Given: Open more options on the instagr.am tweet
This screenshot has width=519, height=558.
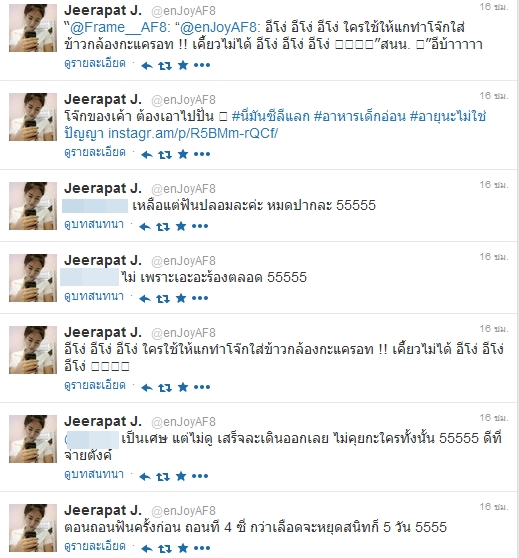Looking at the screenshot, I should (x=202, y=154).
